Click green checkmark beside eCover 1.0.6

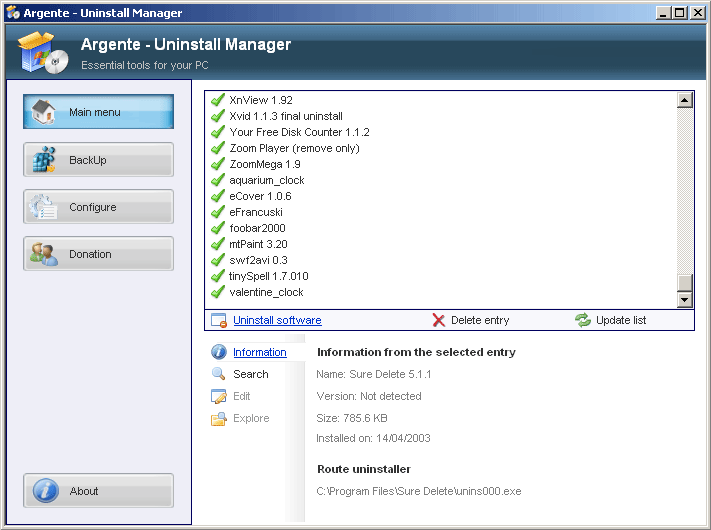[x=218, y=196]
